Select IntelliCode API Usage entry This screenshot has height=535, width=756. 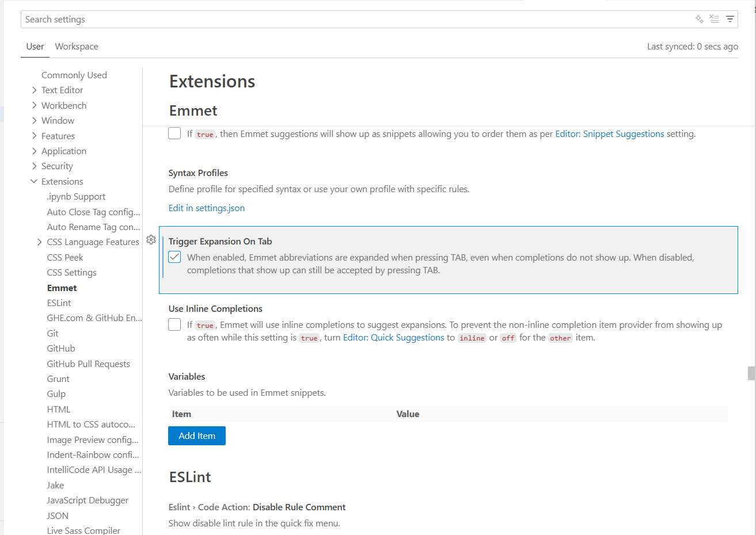pos(94,469)
